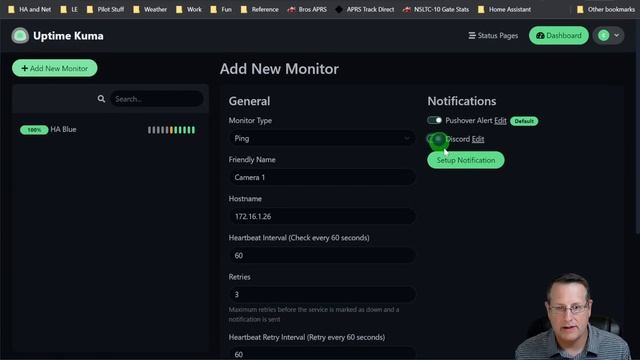Go to the Dashboard
Screen dimensions: 640x360
[558, 36]
